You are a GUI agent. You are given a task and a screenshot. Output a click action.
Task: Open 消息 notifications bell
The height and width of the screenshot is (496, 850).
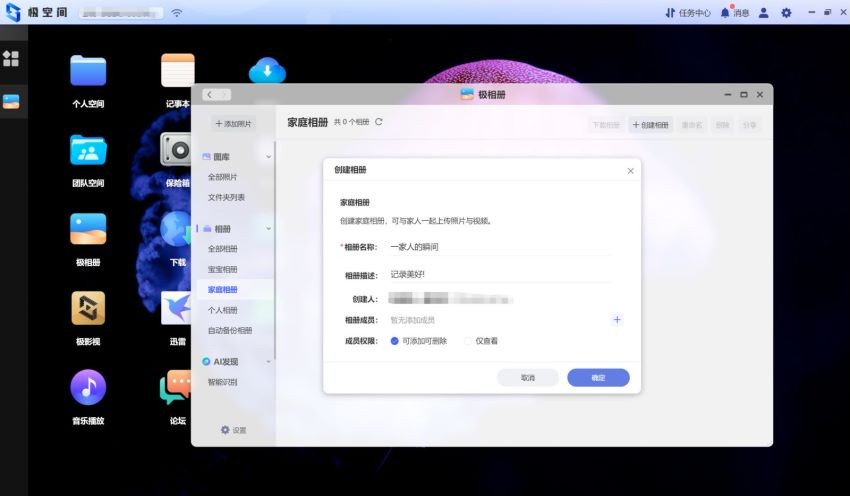[735, 12]
